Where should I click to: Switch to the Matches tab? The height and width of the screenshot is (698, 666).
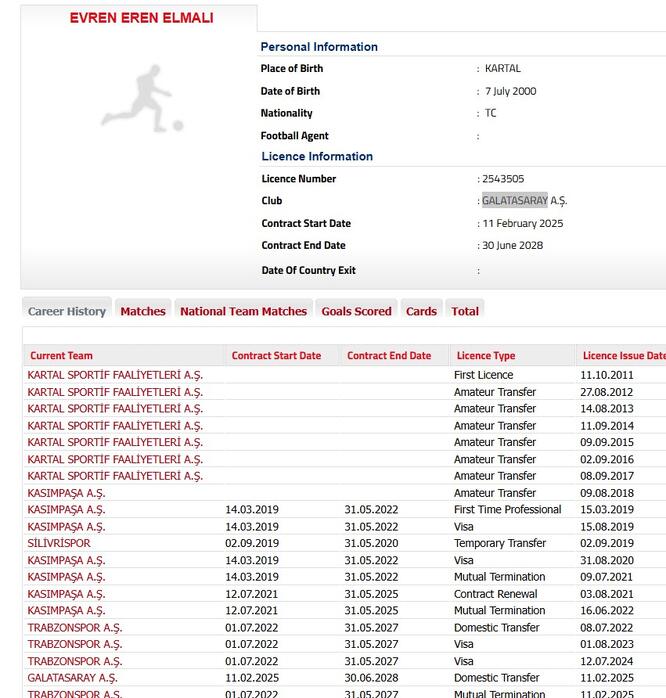(x=143, y=311)
